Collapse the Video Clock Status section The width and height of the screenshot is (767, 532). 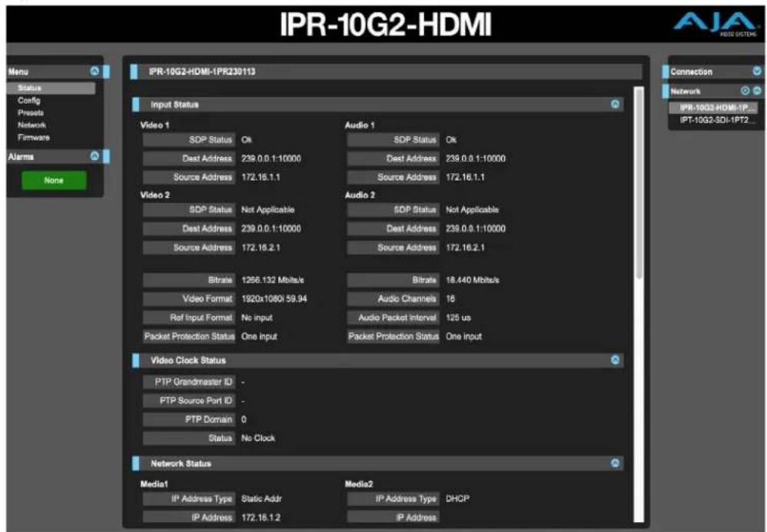(615, 361)
